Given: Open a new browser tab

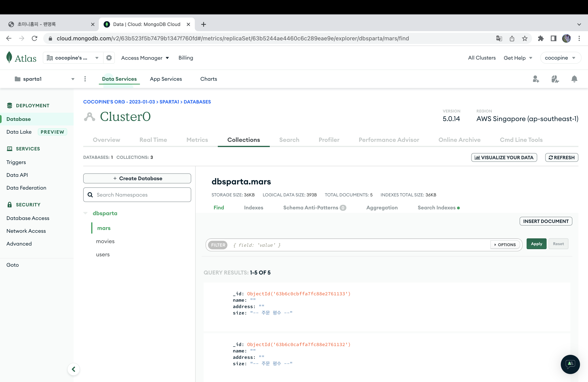Looking at the screenshot, I should click(204, 24).
